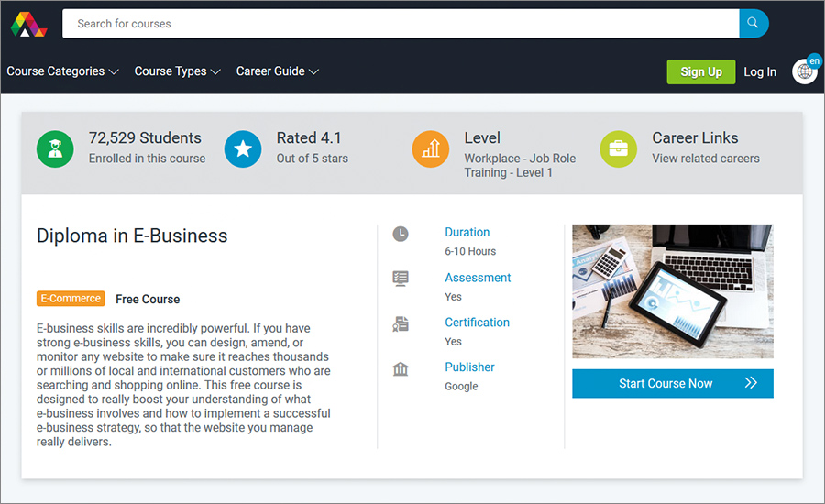Click the Google publisher name
Viewport: 825px width, 504px height.
pyautogui.click(x=461, y=386)
